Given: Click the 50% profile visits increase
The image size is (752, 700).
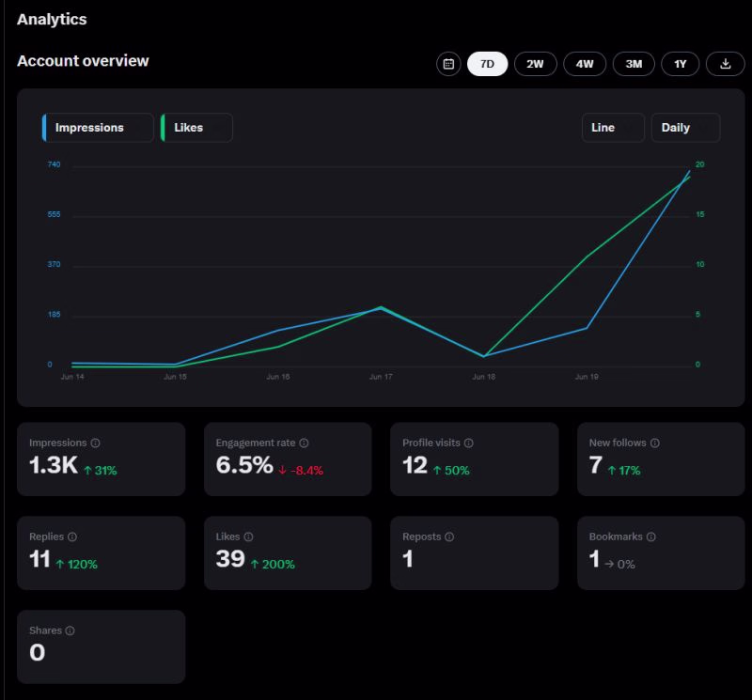Looking at the screenshot, I should coord(451,471).
